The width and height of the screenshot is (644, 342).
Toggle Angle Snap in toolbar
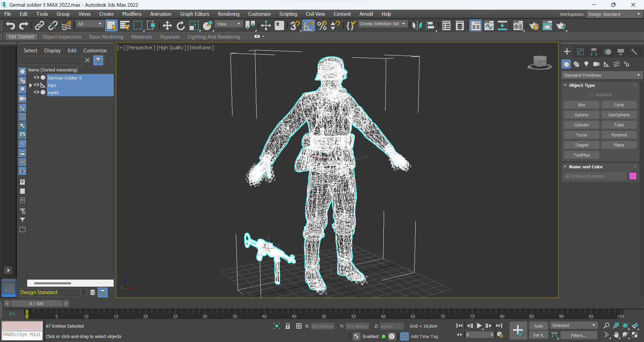(309, 26)
